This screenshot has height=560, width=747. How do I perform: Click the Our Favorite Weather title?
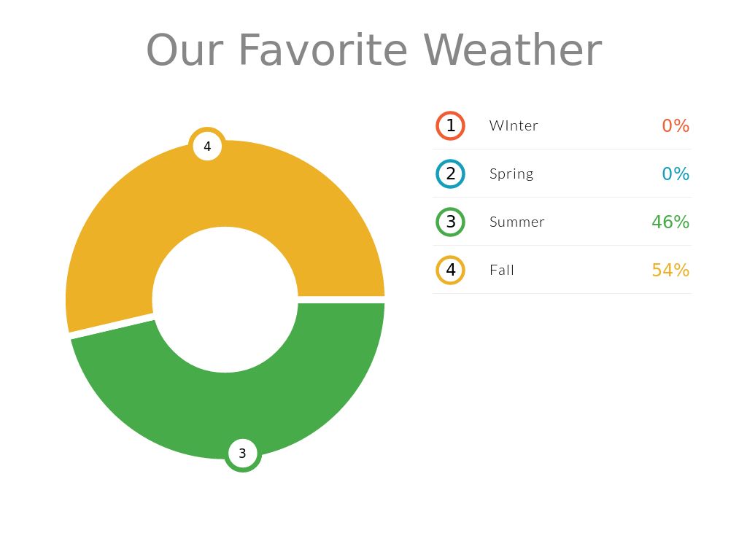pyautogui.click(x=373, y=50)
